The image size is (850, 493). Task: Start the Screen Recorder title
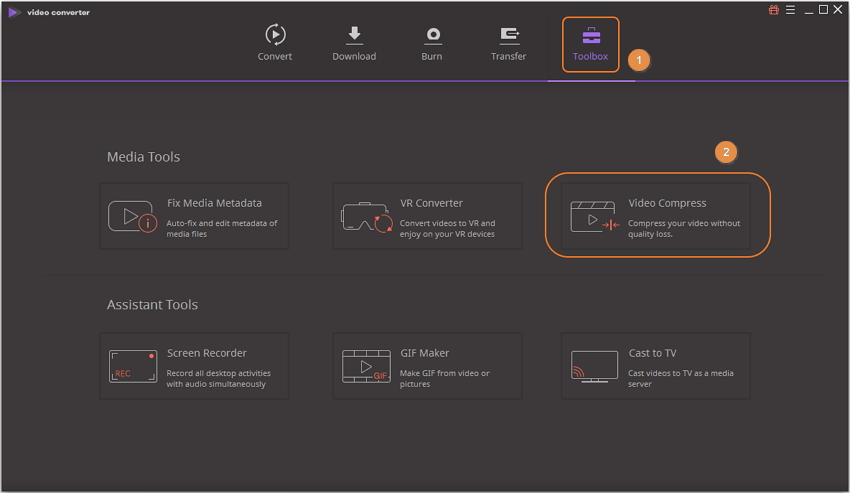click(x=207, y=353)
